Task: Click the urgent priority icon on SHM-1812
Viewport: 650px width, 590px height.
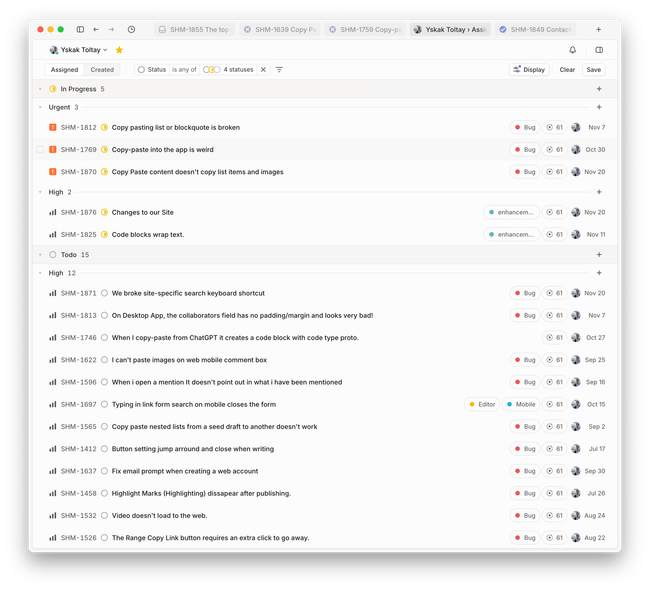Action: (x=53, y=127)
